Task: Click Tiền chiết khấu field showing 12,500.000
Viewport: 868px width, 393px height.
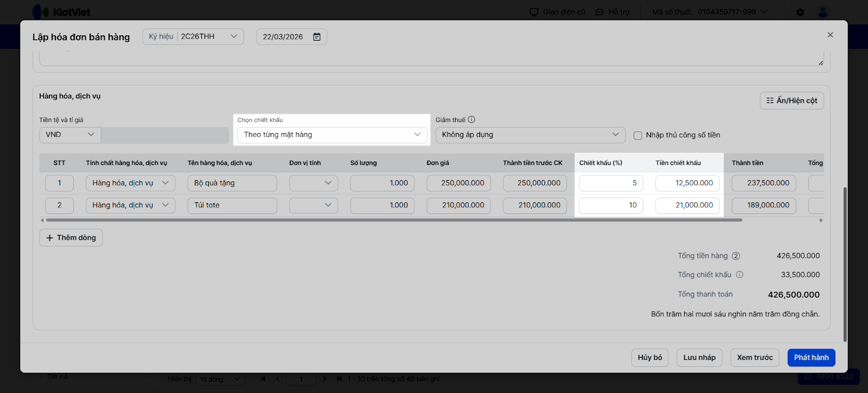Action: click(x=688, y=183)
